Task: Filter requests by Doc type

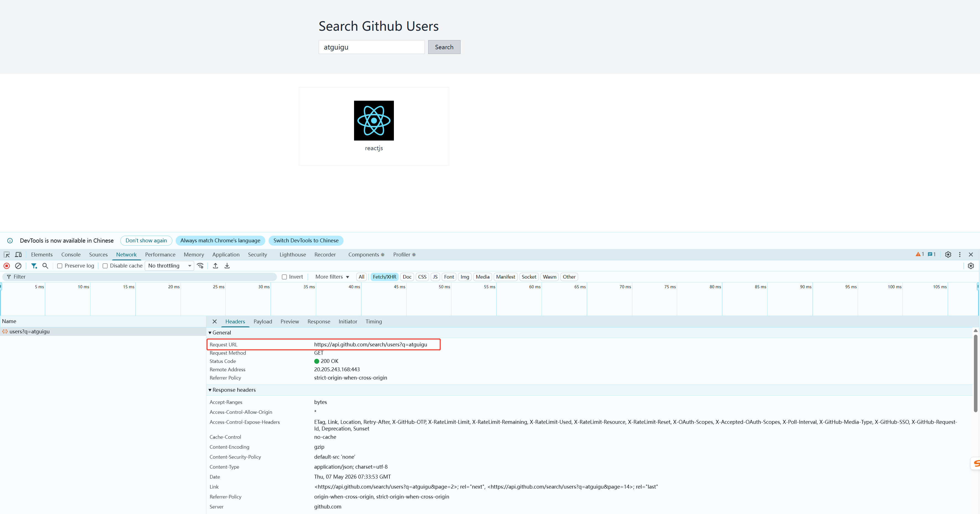Action: 407,277
